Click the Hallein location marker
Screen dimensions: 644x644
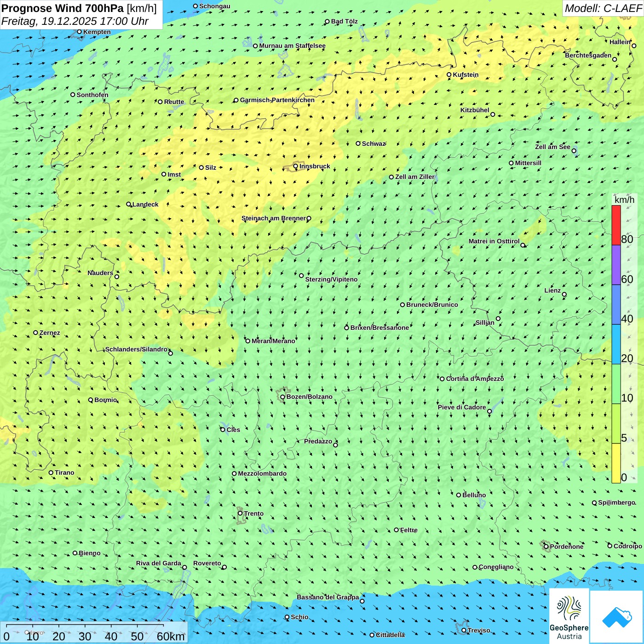click(634, 46)
